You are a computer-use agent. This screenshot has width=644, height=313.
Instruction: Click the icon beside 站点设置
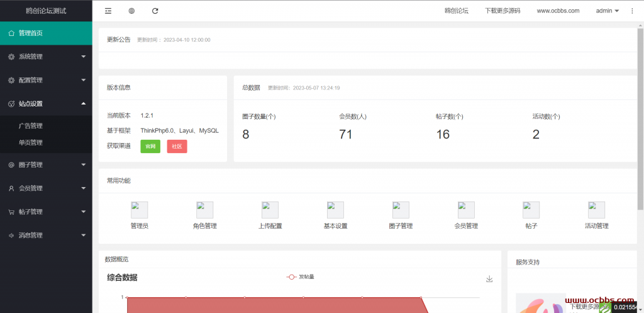(11, 104)
